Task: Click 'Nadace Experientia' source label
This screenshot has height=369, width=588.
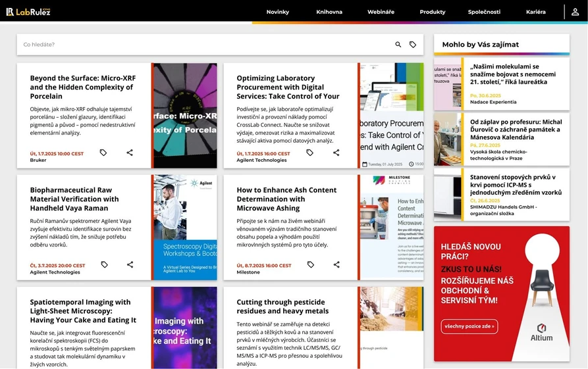Action: [x=493, y=102]
